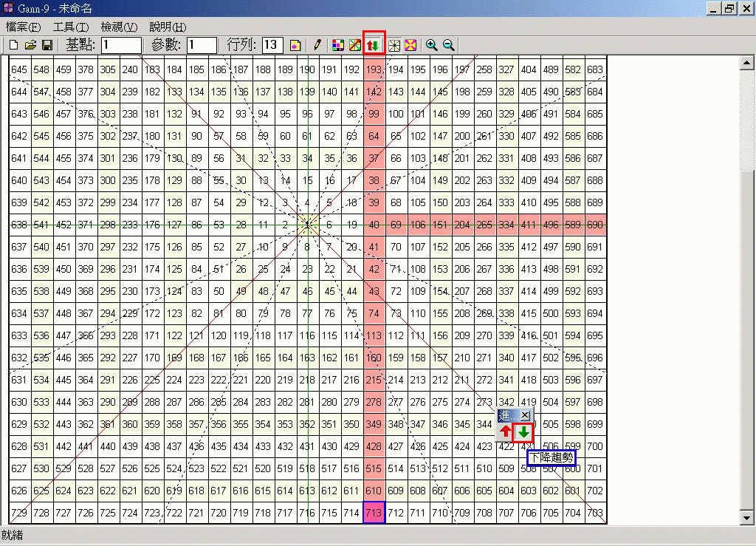Click the highlighted cell 713
Image resolution: width=756 pixels, height=546 pixels.
(x=374, y=513)
